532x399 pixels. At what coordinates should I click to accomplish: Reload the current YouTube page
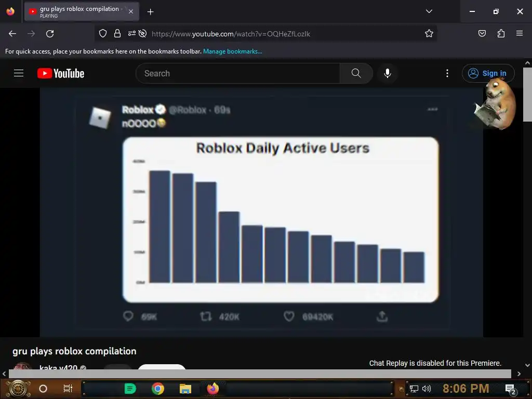pyautogui.click(x=50, y=34)
